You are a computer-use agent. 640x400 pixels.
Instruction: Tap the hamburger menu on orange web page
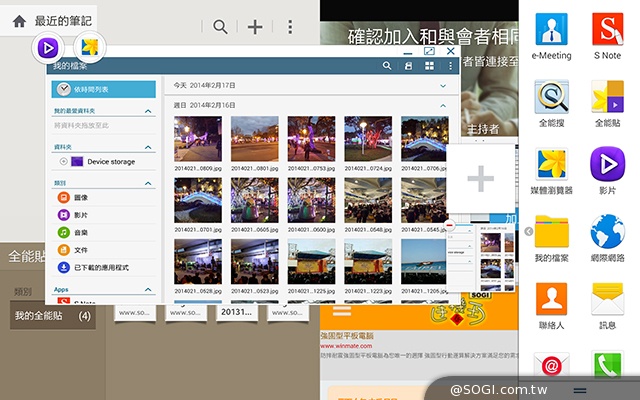click(x=342, y=311)
